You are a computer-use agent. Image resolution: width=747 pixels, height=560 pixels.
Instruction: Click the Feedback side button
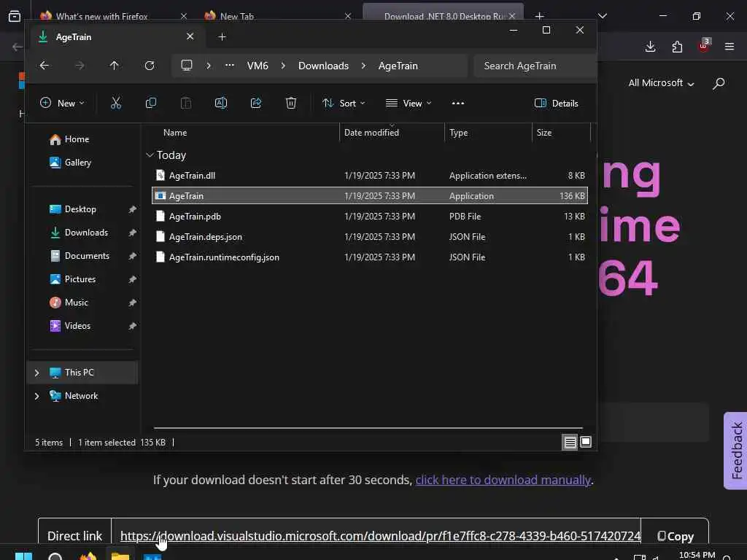pos(736,451)
